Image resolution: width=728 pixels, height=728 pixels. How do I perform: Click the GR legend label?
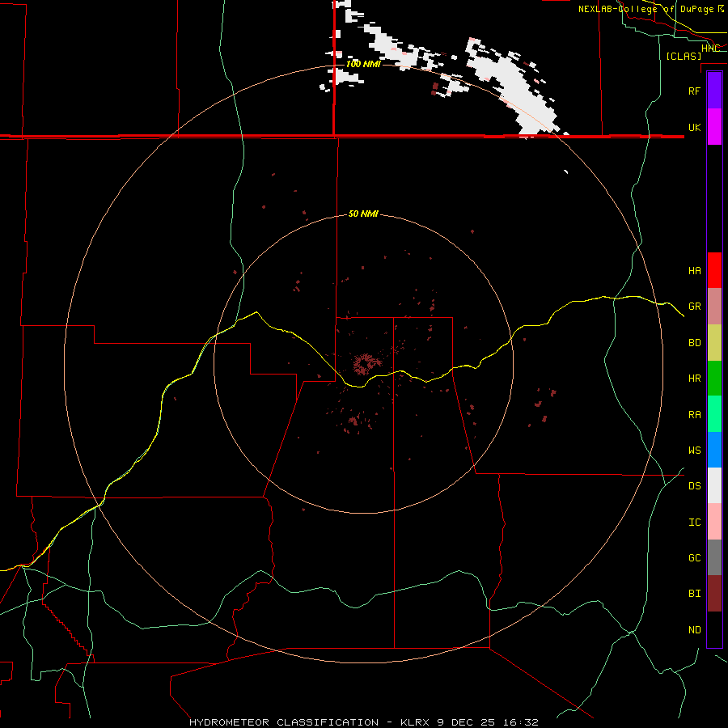[x=695, y=307]
